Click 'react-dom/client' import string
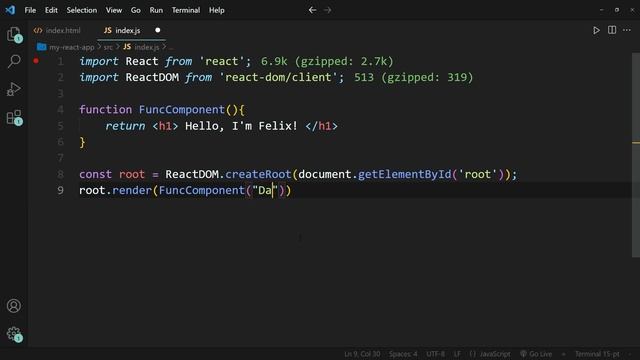Image resolution: width=640 pixels, height=360 pixels. click(278, 77)
